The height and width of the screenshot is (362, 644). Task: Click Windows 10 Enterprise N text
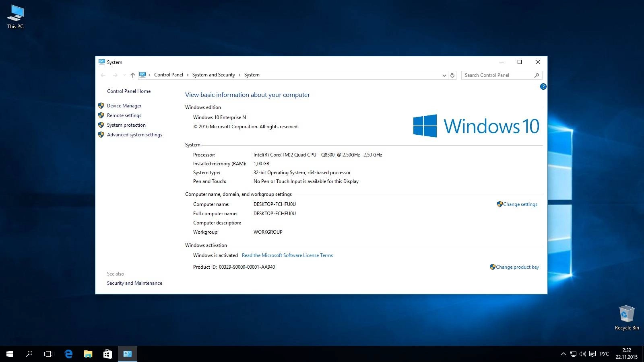pyautogui.click(x=219, y=117)
